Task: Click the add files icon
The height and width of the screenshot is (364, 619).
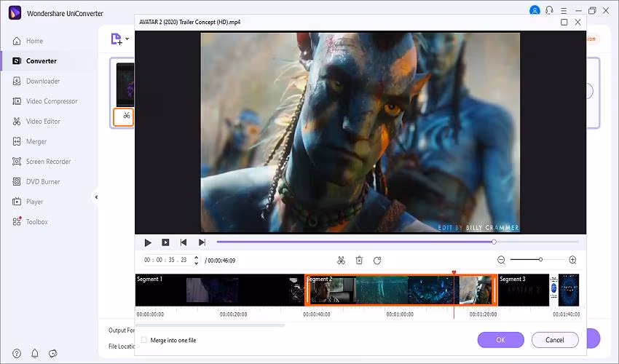Action: [x=117, y=39]
